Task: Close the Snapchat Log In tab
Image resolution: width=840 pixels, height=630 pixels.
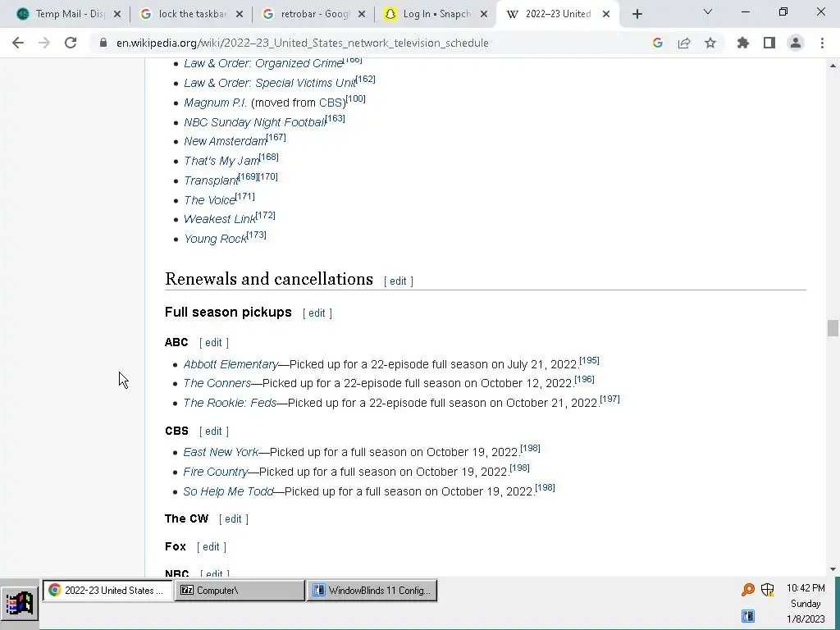Action: point(484,15)
